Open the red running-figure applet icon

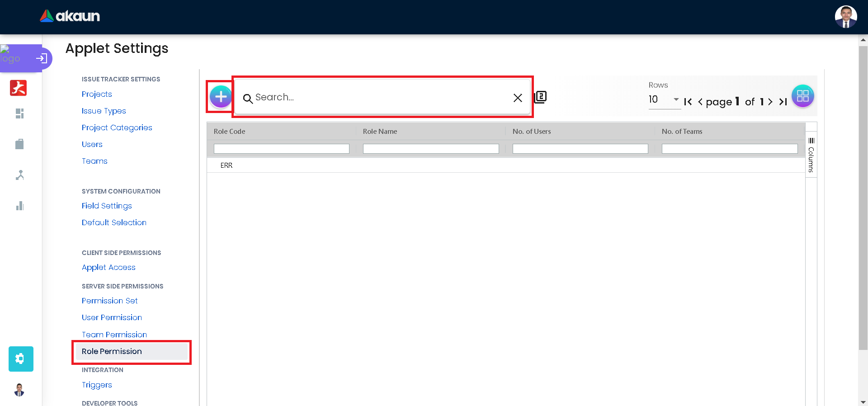(x=19, y=88)
